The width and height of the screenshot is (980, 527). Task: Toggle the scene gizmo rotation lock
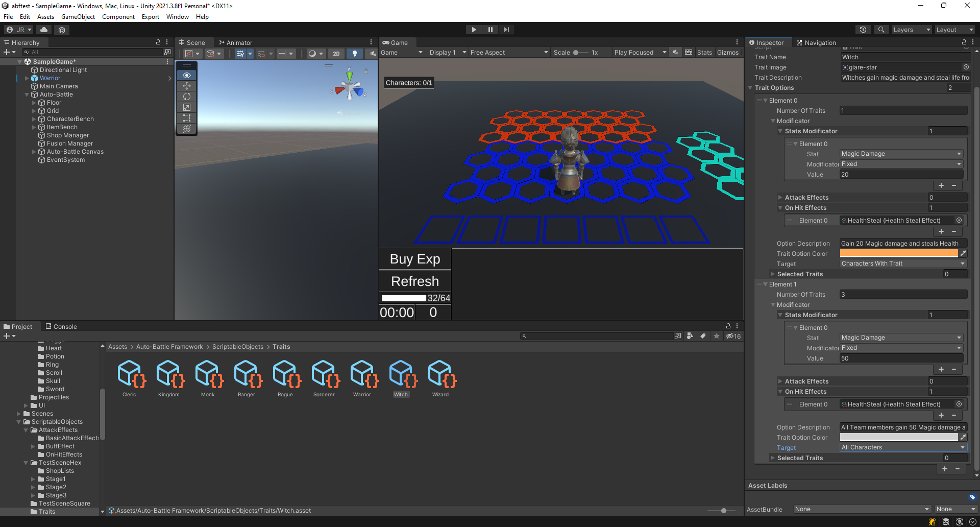pyautogui.click(x=366, y=70)
